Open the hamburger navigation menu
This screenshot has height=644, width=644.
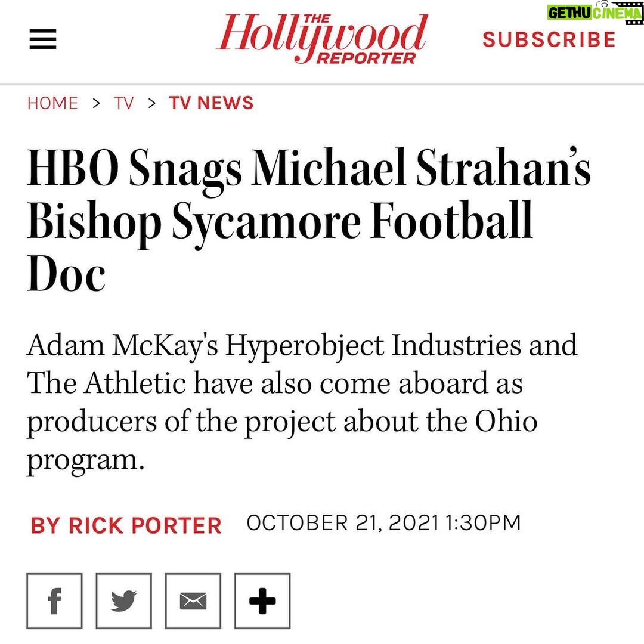tap(43, 39)
